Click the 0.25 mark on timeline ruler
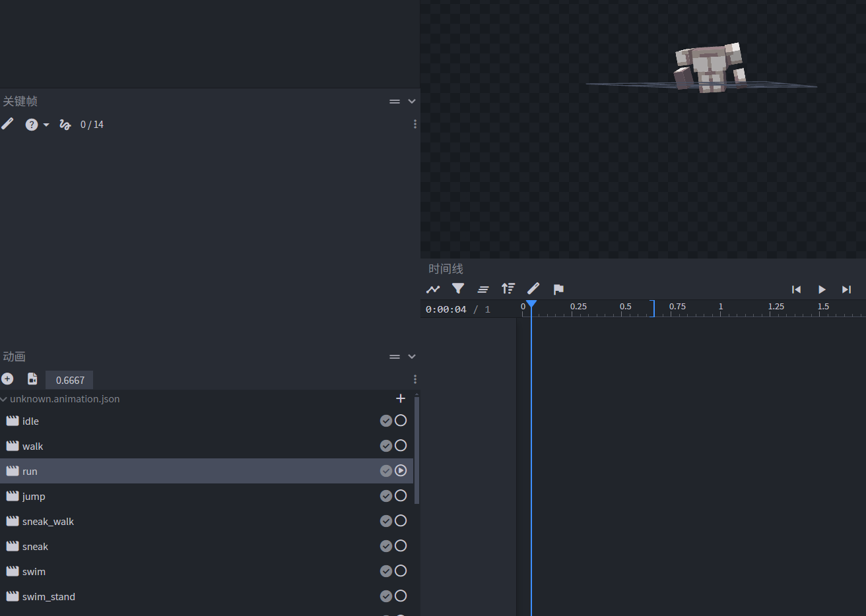866x616 pixels. point(578,307)
